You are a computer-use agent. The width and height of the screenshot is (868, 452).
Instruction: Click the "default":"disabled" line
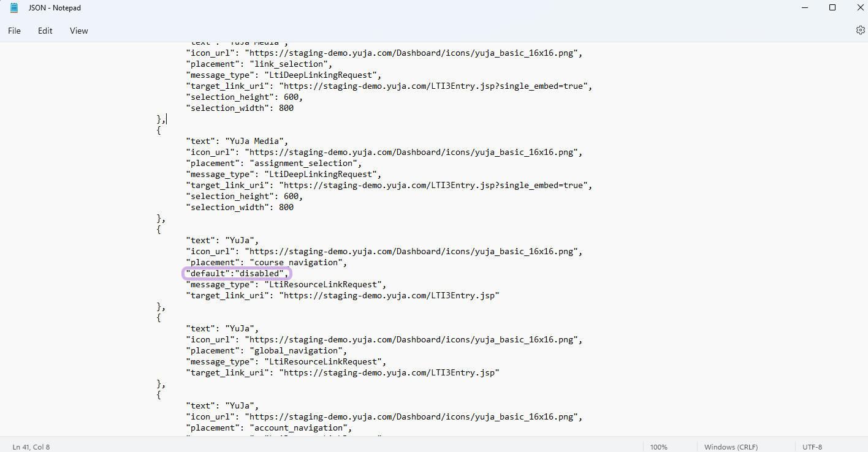(x=237, y=274)
